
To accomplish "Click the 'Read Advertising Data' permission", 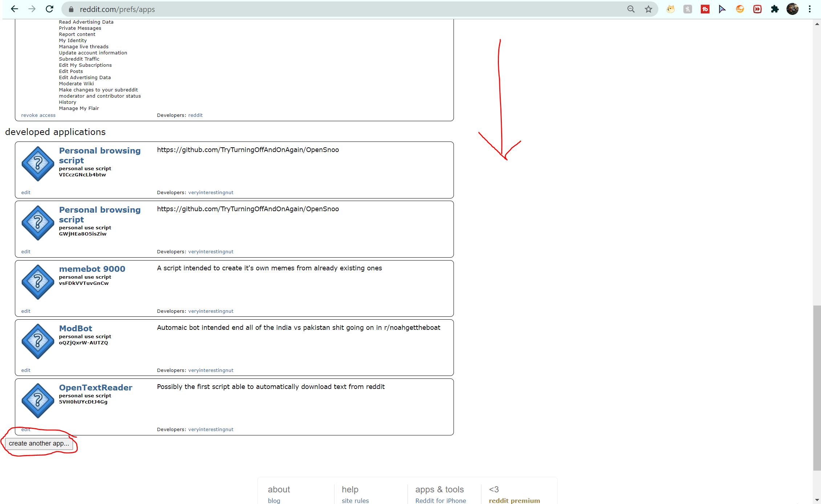I will tap(86, 22).
